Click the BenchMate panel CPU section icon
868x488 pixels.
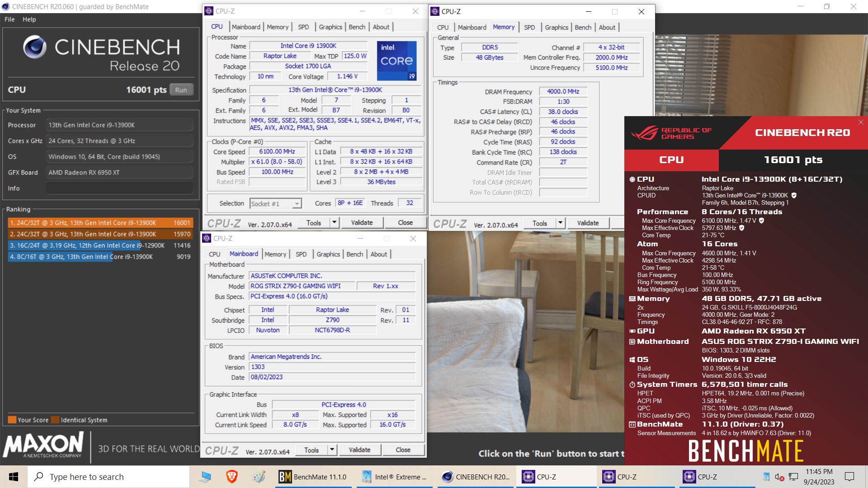[x=632, y=179]
